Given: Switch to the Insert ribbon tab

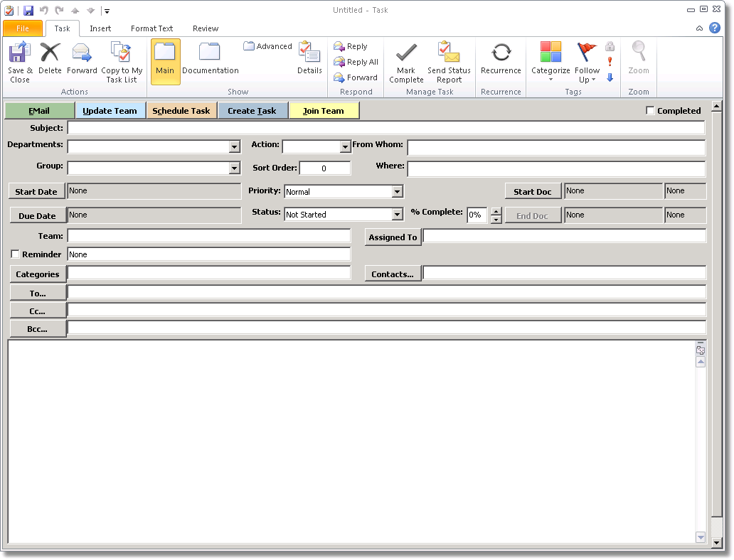Looking at the screenshot, I should tap(100, 28).
